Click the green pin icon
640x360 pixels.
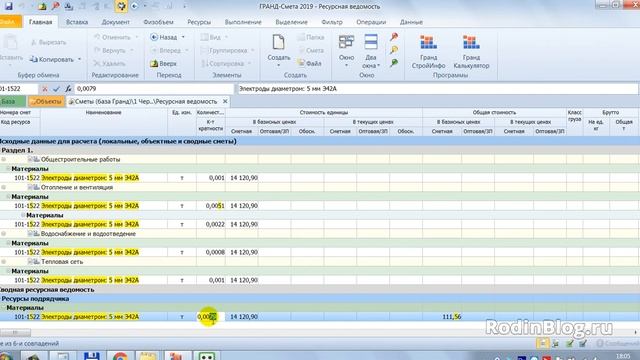click(394, 63)
